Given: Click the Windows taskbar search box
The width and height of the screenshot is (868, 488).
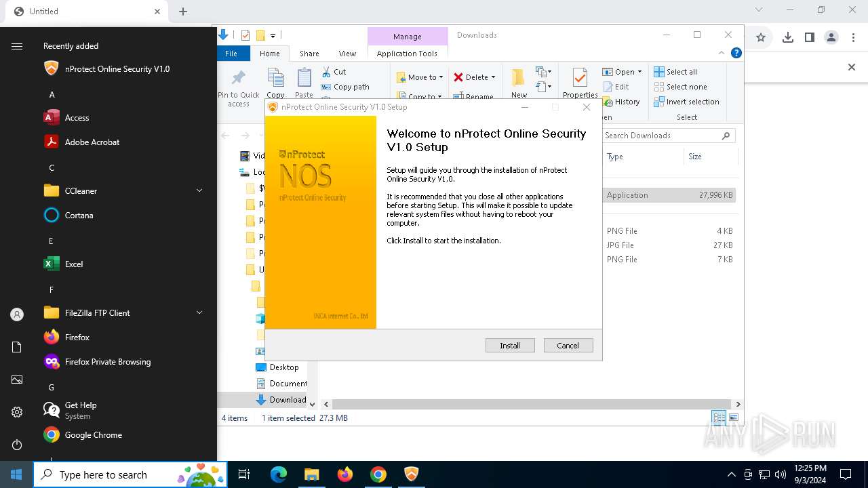Looking at the screenshot, I should tap(130, 474).
